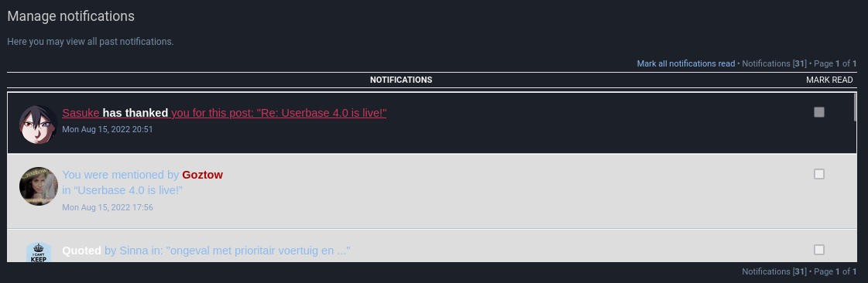Open Sasuke's avatar picture

point(39,124)
